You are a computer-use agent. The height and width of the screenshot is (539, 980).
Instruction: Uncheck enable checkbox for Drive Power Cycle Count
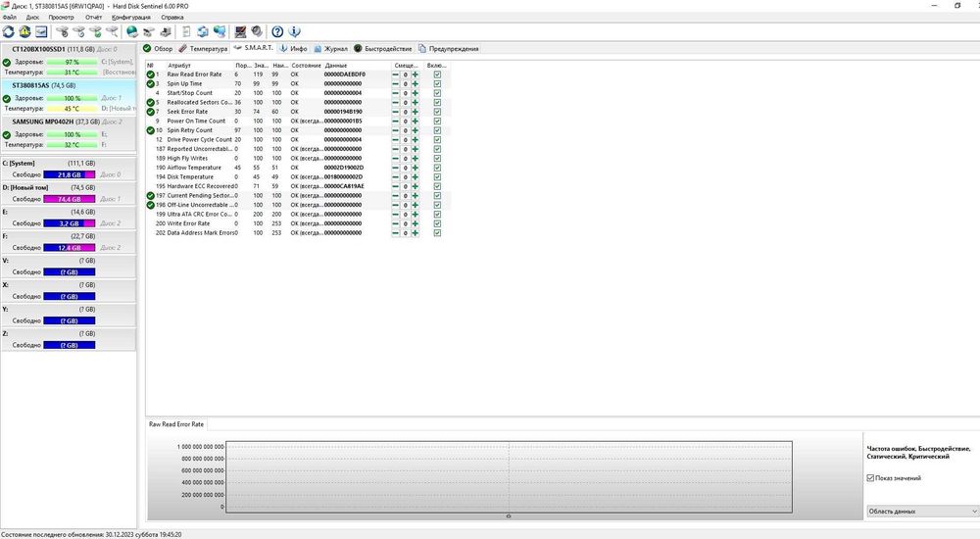(437, 140)
